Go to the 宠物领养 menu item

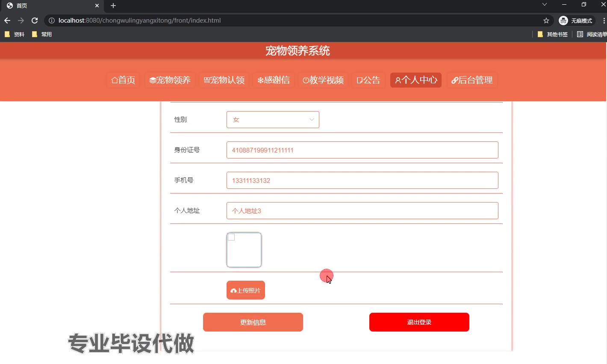pos(170,80)
